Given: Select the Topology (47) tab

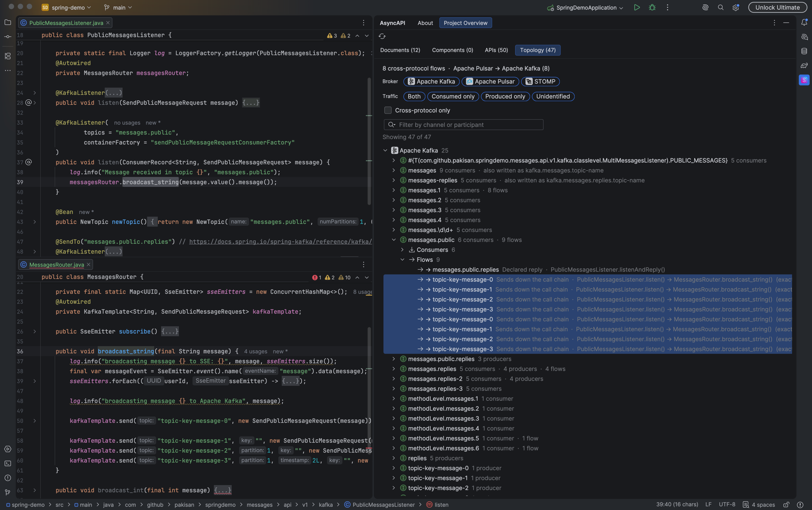Looking at the screenshot, I should pyautogui.click(x=538, y=50).
